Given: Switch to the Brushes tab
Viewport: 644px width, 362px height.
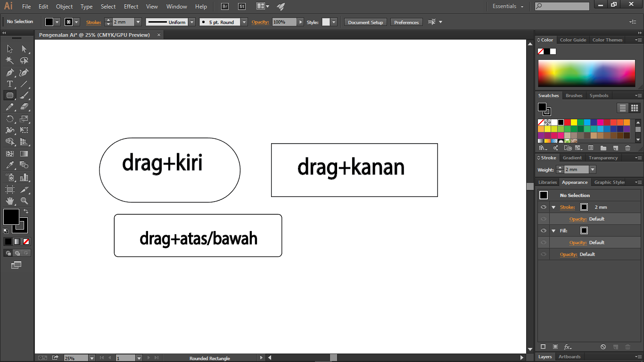Looking at the screenshot, I should tap(574, 96).
